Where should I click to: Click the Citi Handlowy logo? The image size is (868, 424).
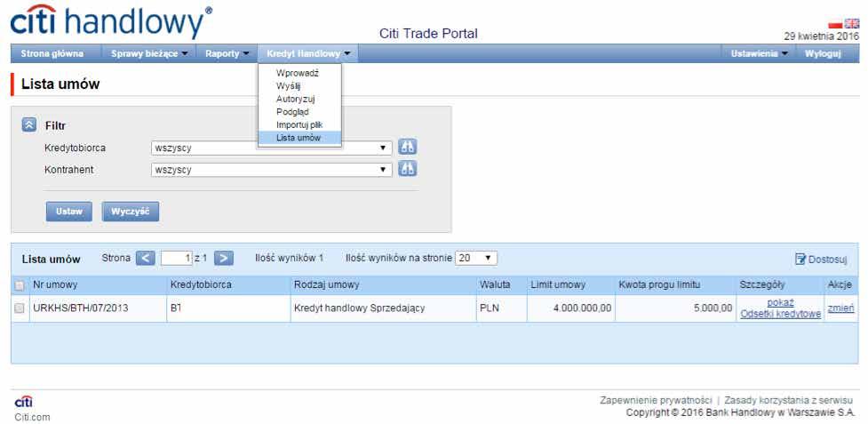point(111,22)
